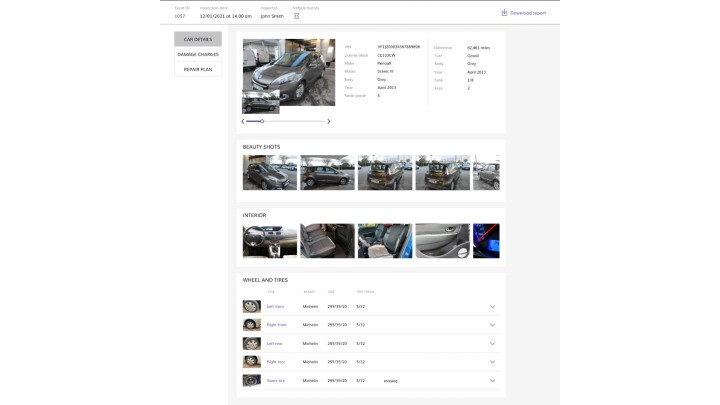The image size is (720, 405).
Task: Open the Spare tire thumbnail image
Action: coord(251,380)
